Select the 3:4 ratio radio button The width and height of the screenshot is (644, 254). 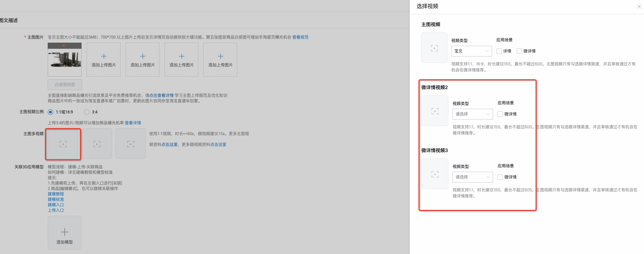click(87, 112)
